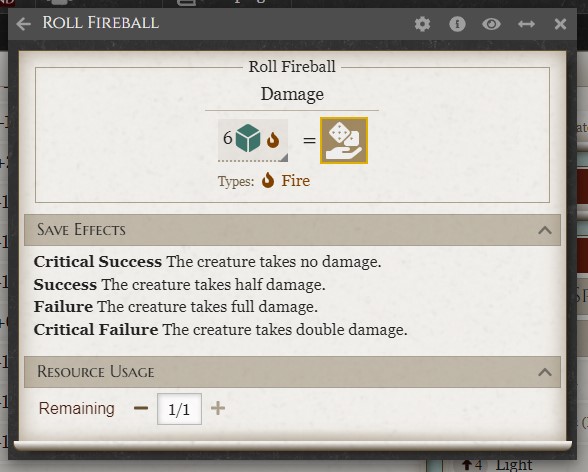Open the gear settings icon in title bar
Screen dimensions: 588x472
[x=423, y=24]
